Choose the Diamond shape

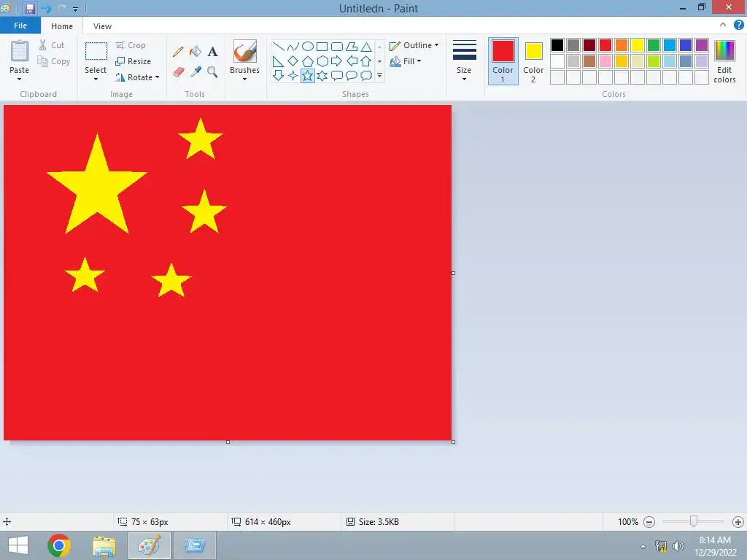[293, 61]
